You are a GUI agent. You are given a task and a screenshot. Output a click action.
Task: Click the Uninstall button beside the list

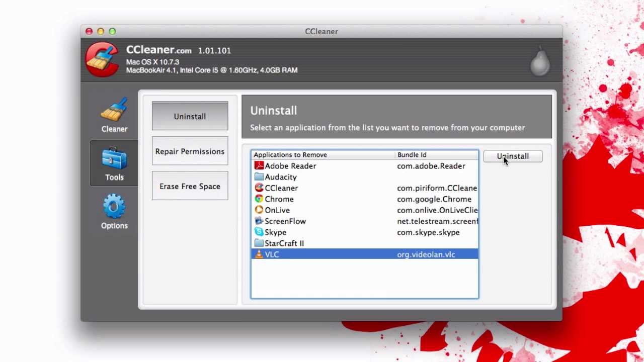[x=513, y=156]
